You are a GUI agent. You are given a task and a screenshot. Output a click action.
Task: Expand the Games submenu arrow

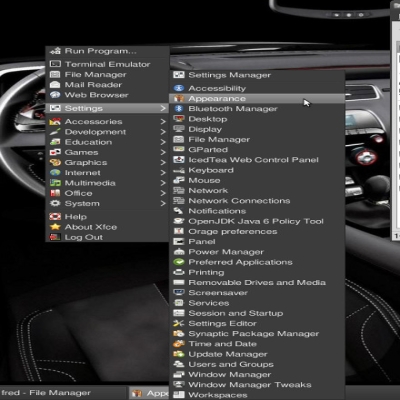point(163,152)
